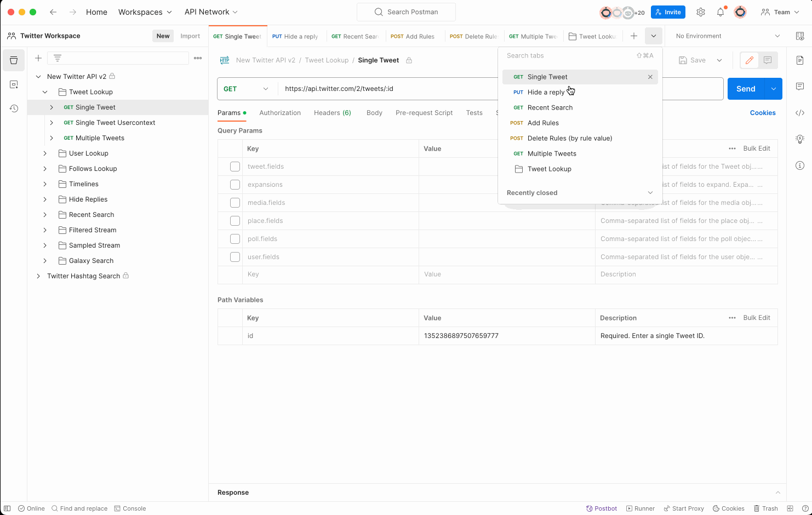Launch Postbot from the bottom bar

602,508
